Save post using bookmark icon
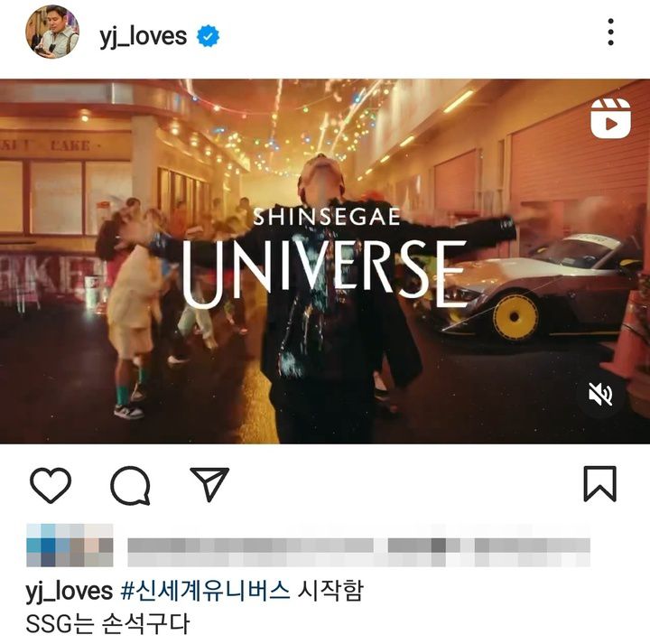This screenshot has width=650, height=644. pos(599,484)
